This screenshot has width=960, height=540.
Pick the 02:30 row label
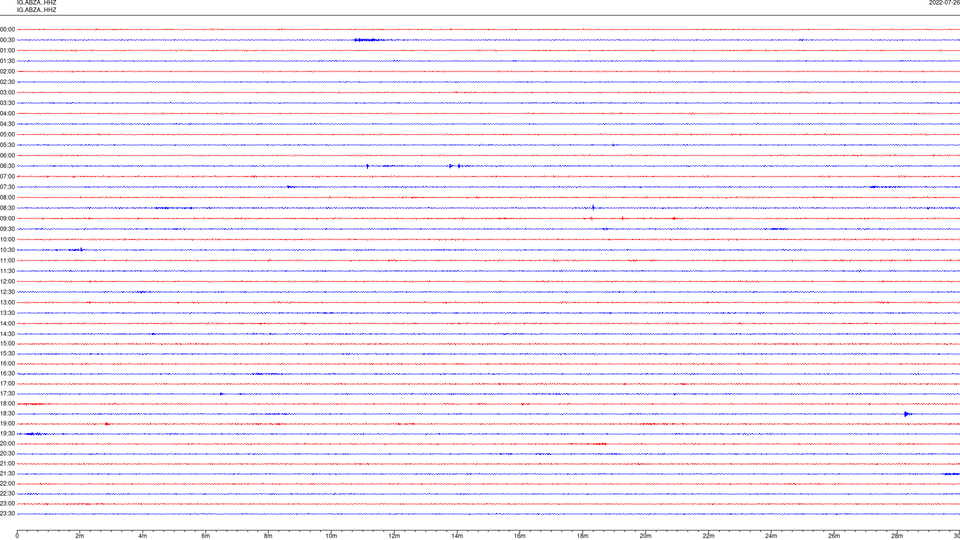coord(7,82)
